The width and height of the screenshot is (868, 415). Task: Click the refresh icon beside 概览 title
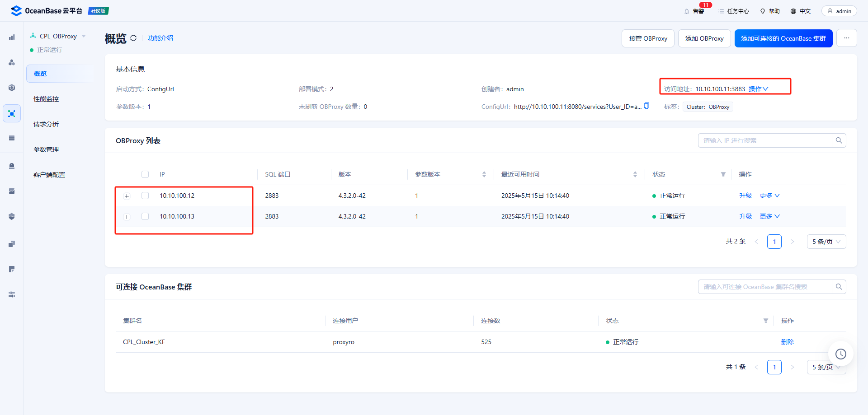(133, 38)
